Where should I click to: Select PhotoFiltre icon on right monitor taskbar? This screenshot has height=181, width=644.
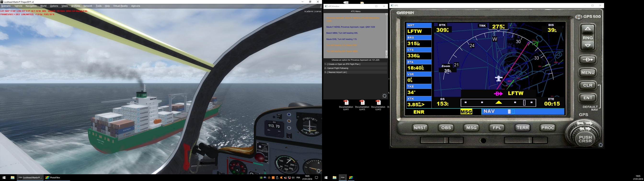[x=351, y=177]
